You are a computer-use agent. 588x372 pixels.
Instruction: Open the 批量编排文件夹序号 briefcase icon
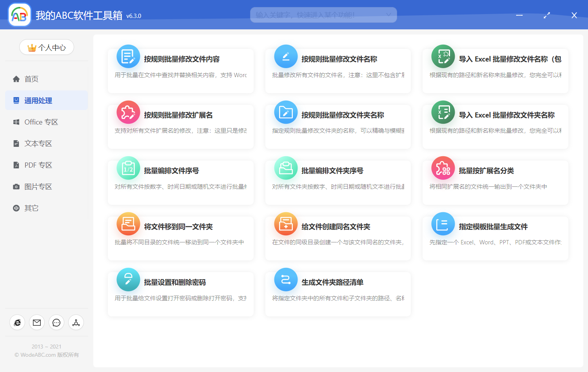click(286, 168)
